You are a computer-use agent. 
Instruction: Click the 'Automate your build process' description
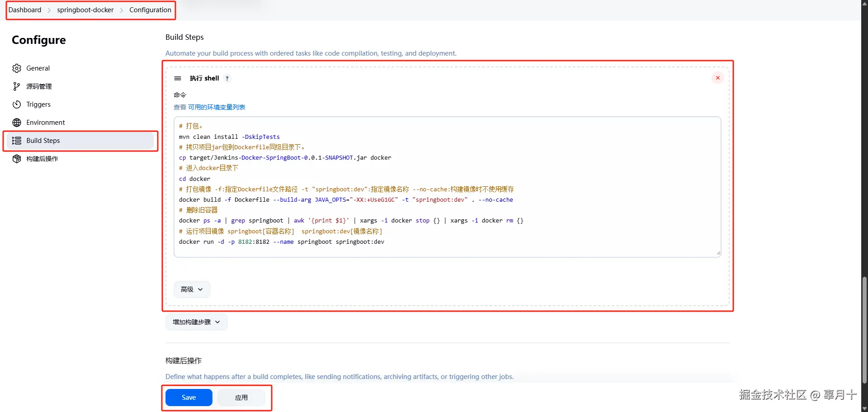click(x=311, y=53)
